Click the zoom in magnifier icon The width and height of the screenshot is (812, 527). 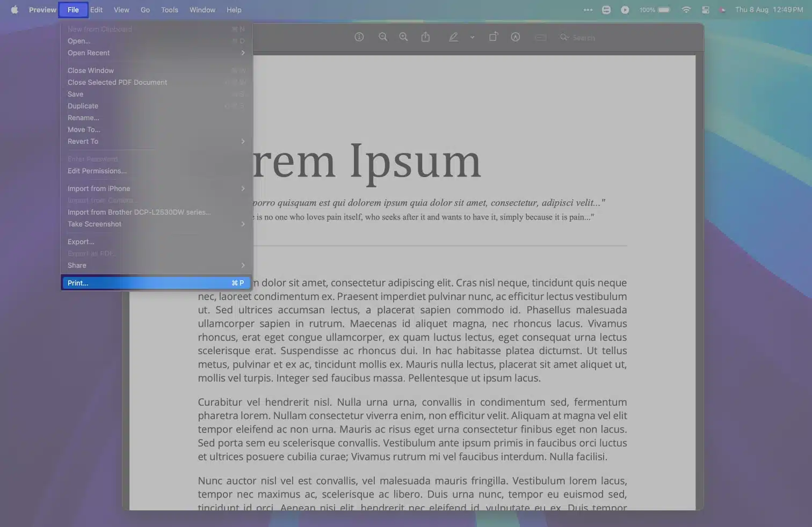403,37
